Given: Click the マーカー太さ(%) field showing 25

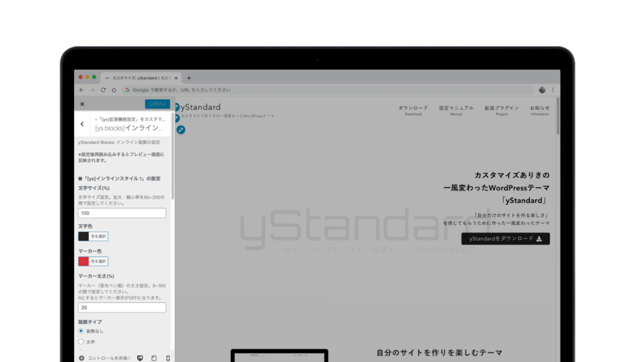Looking at the screenshot, I should coord(122,307).
